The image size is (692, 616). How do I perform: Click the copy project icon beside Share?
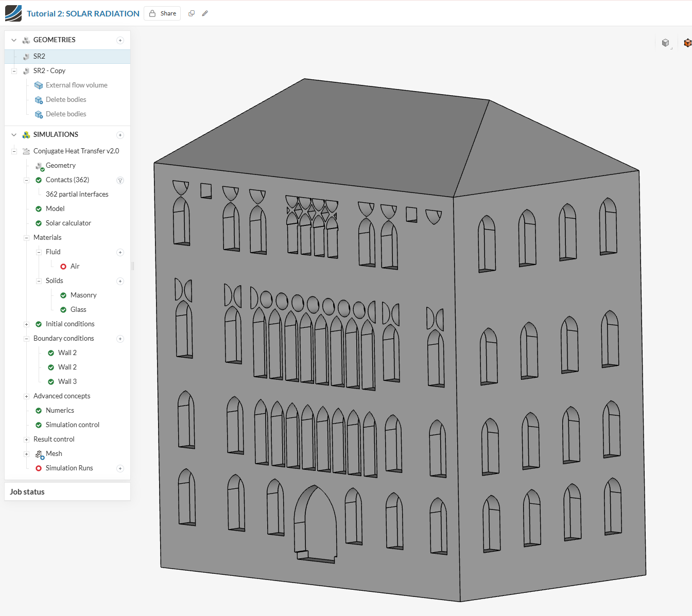(x=192, y=13)
